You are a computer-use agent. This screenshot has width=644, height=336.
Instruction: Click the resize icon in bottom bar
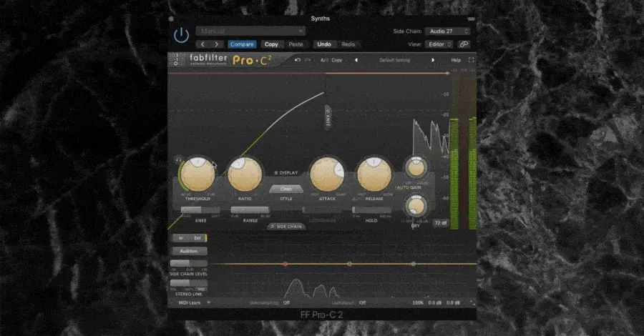pyautogui.click(x=472, y=303)
